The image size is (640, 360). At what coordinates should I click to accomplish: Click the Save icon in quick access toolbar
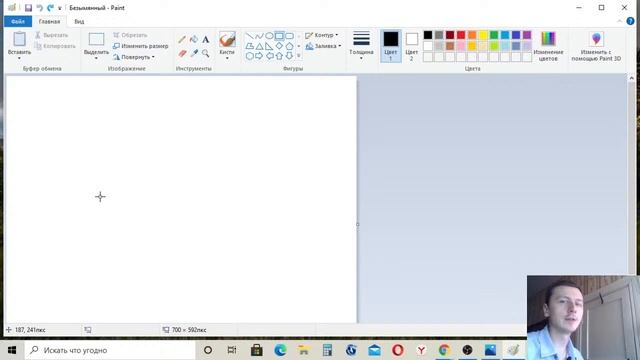[x=28, y=8]
